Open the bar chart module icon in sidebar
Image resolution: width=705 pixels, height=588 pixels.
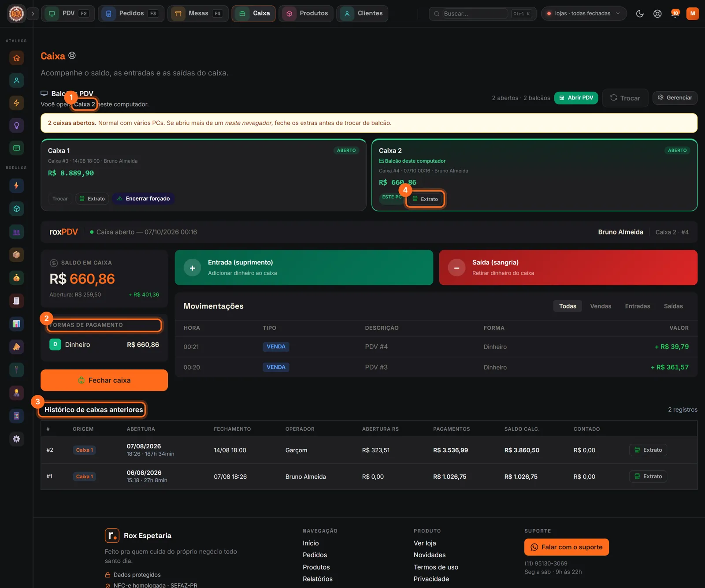(16, 324)
